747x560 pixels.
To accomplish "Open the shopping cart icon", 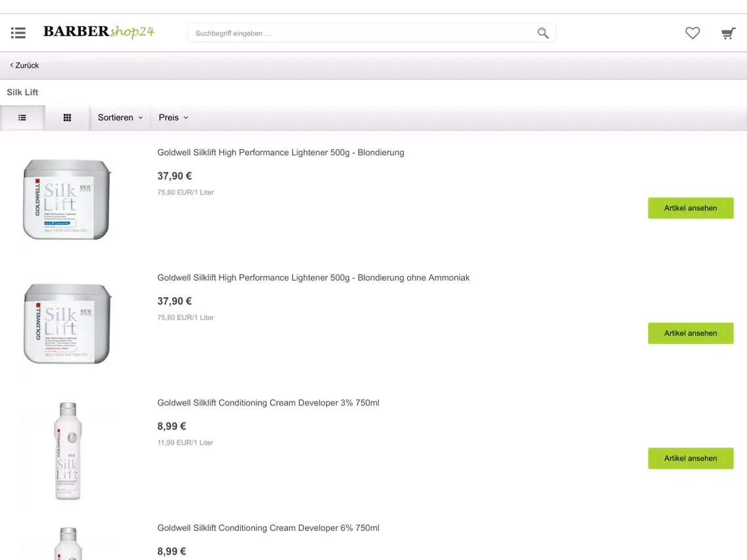I will [x=729, y=34].
